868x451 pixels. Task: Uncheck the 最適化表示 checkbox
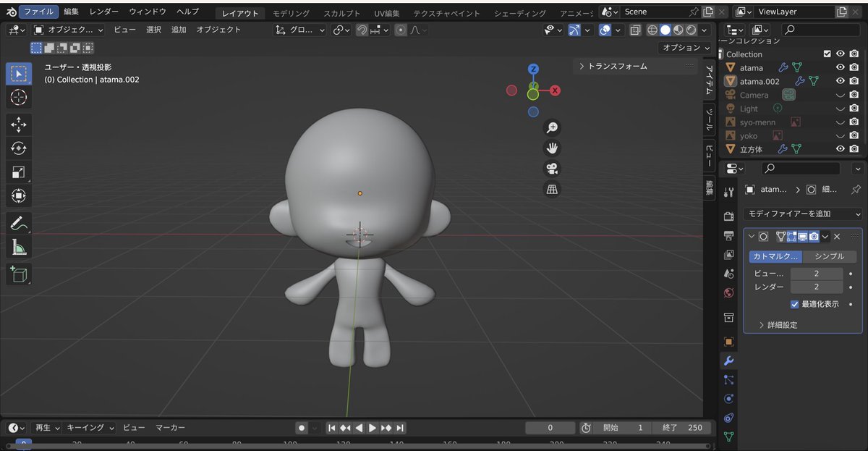coord(795,304)
